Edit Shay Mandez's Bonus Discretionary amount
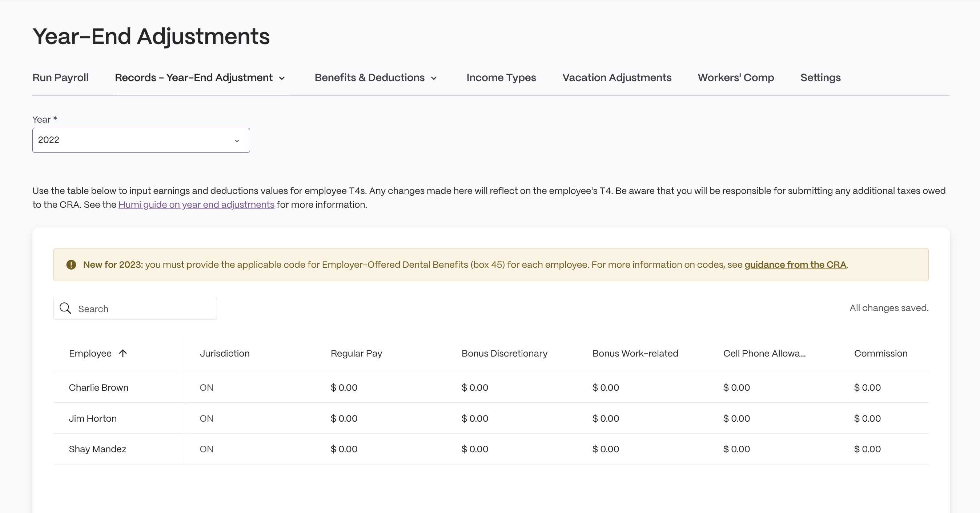Viewport: 980px width, 513px height. tap(475, 449)
